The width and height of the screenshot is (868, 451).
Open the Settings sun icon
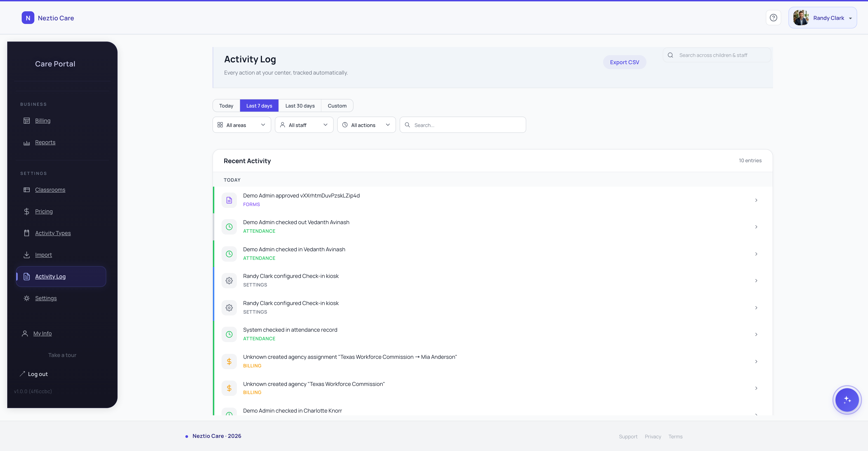point(27,298)
